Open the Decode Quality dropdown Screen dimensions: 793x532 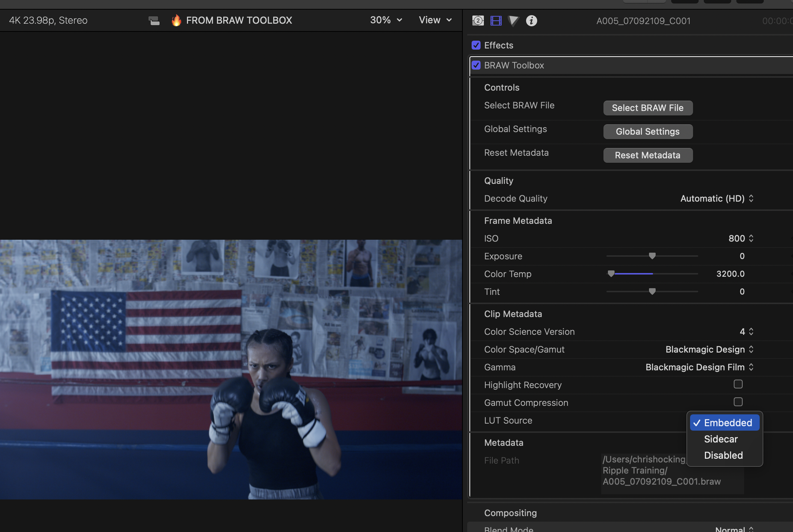(x=717, y=198)
